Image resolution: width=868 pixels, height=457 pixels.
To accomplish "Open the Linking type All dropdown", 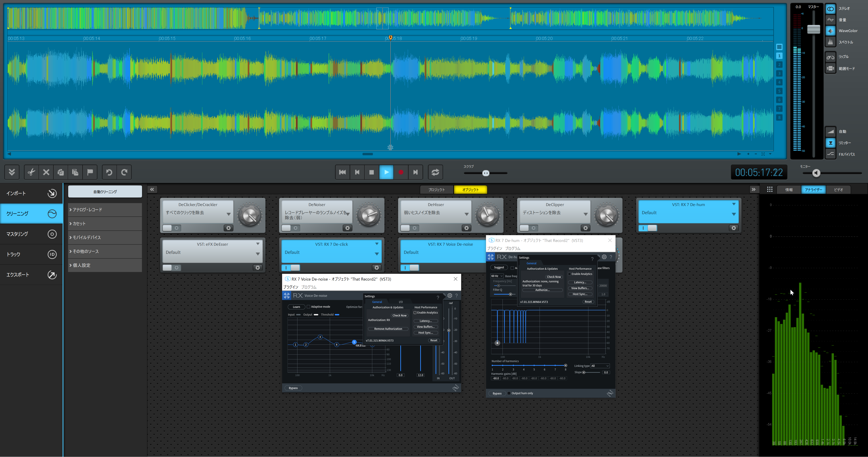I will click(600, 366).
